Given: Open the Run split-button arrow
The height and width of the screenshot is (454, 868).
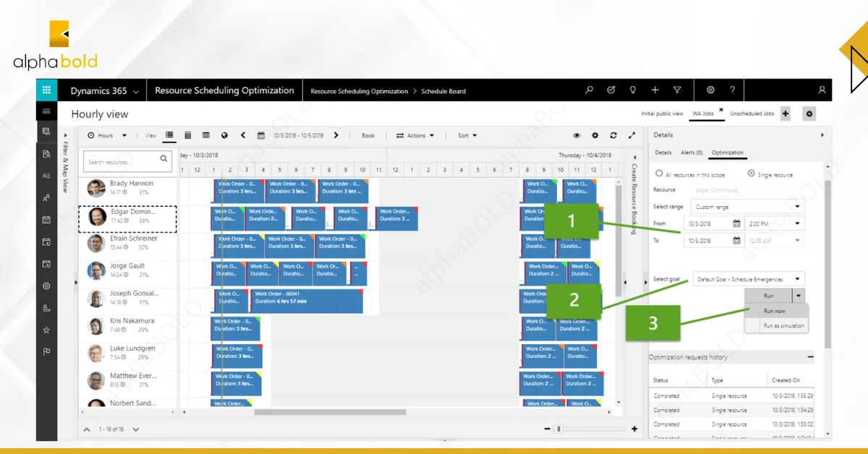Looking at the screenshot, I should click(x=799, y=296).
